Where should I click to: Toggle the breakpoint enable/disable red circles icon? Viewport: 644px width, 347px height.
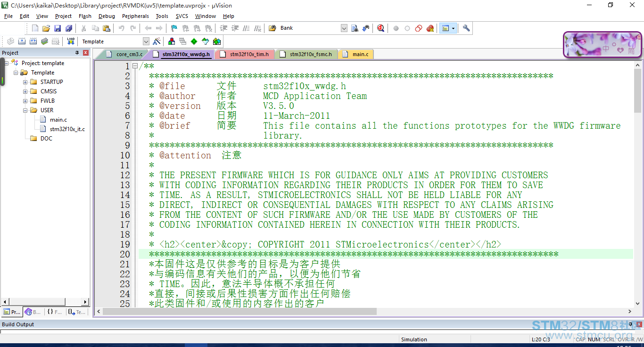[419, 28]
